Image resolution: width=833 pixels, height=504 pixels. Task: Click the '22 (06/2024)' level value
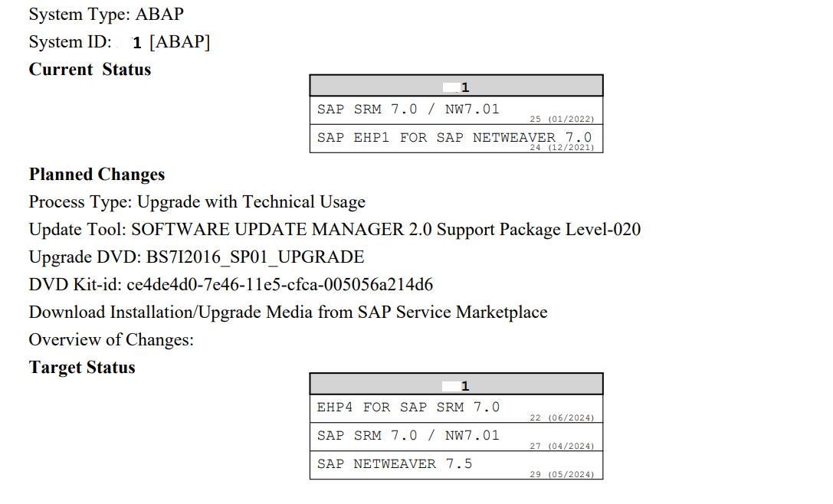[x=562, y=418]
